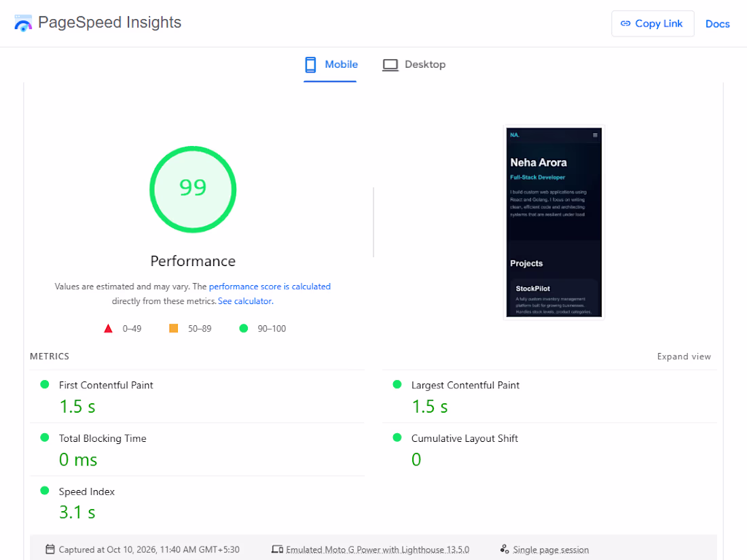This screenshot has width=747, height=560.
Task: Click the 0 ms Total Blocking Time value
Action: (78, 460)
